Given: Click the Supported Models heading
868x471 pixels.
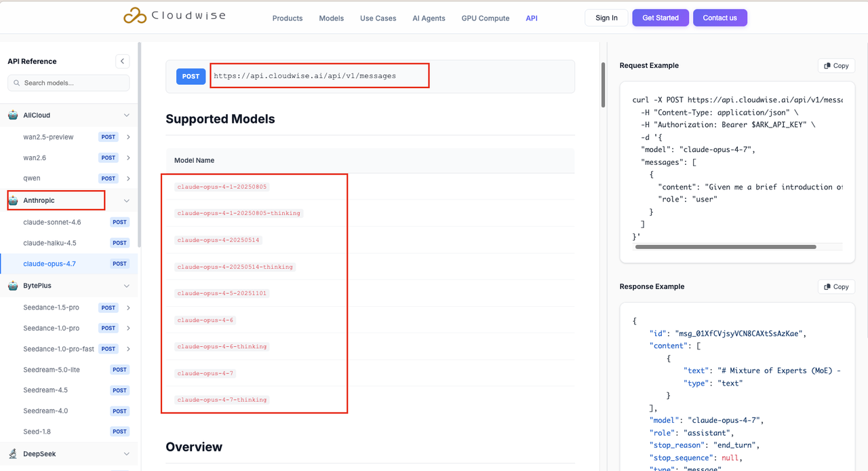Looking at the screenshot, I should (x=220, y=119).
